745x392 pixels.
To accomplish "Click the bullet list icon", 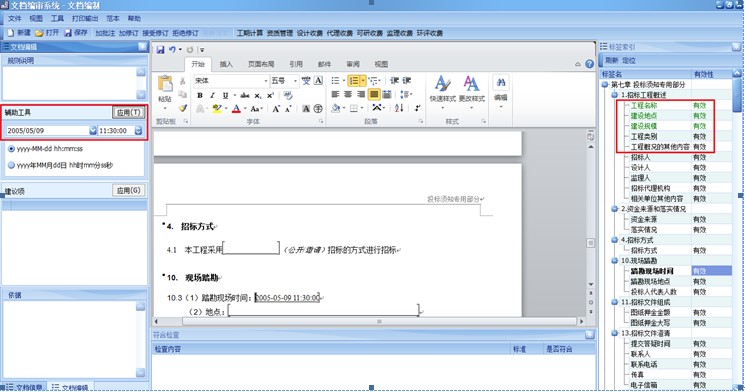I will [x=335, y=80].
